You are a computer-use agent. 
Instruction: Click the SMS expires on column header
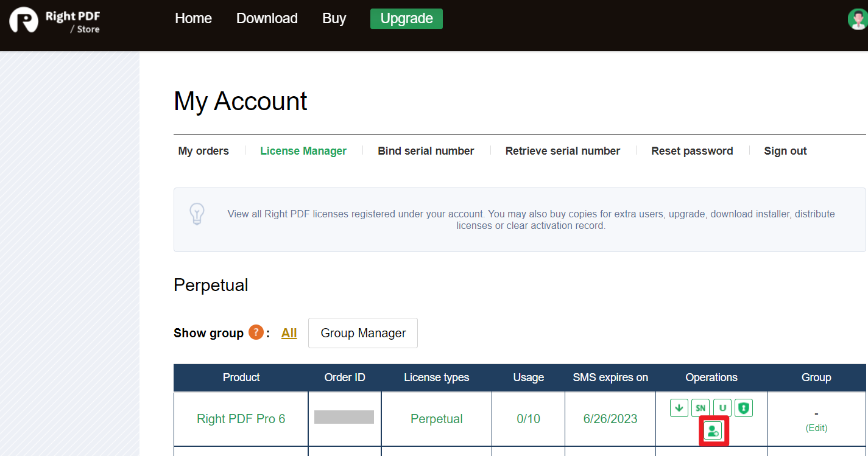(610, 377)
